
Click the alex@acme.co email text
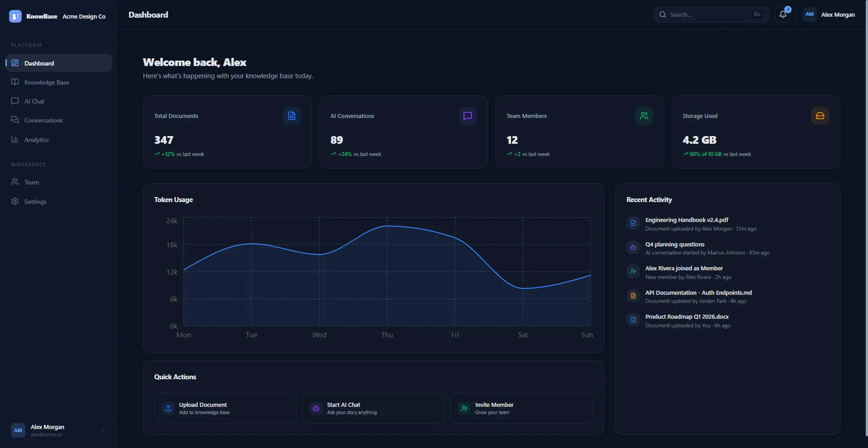click(46, 435)
